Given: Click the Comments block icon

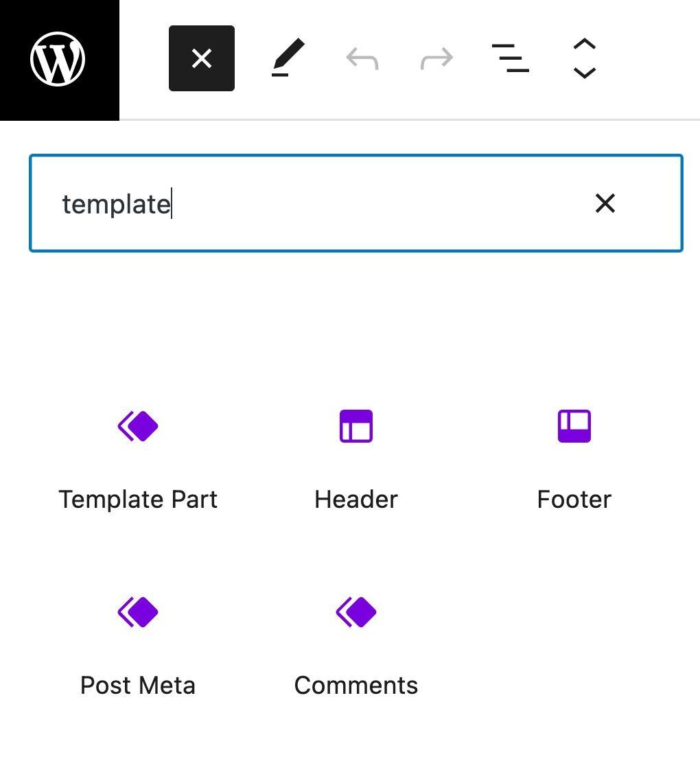Looking at the screenshot, I should point(355,611).
